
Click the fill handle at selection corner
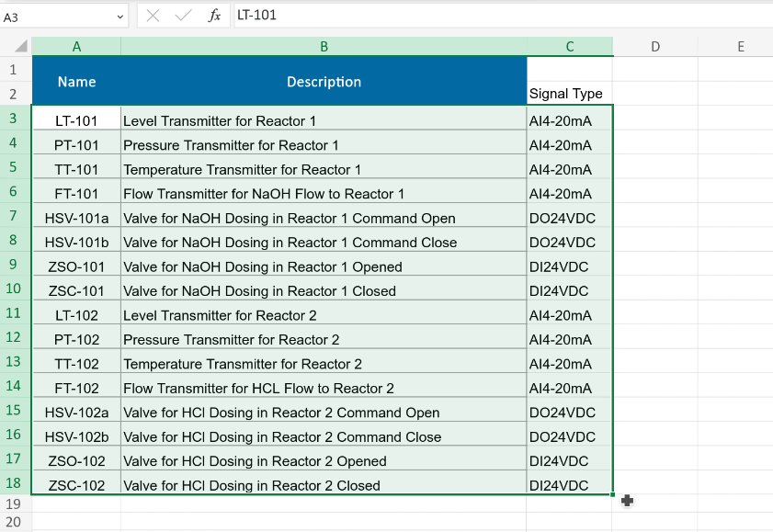(x=613, y=494)
